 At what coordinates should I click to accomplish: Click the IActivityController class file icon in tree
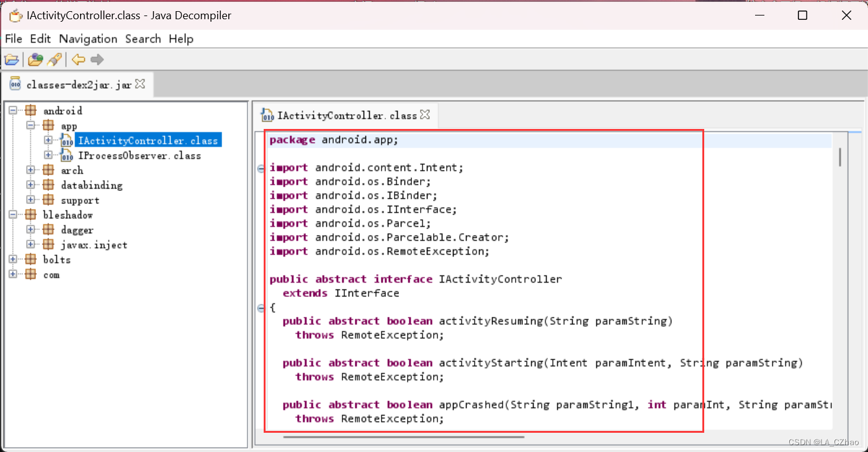click(66, 141)
